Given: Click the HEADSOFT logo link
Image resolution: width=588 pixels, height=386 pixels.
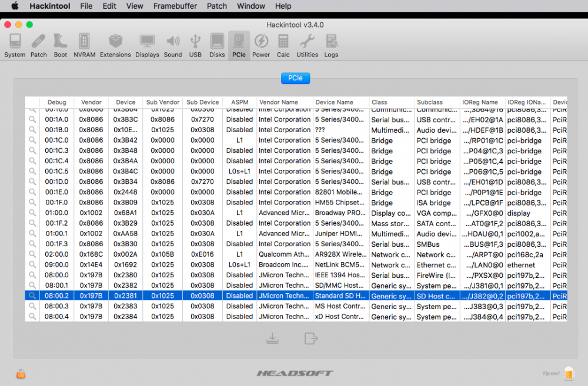Looking at the screenshot, I should pos(295,373).
